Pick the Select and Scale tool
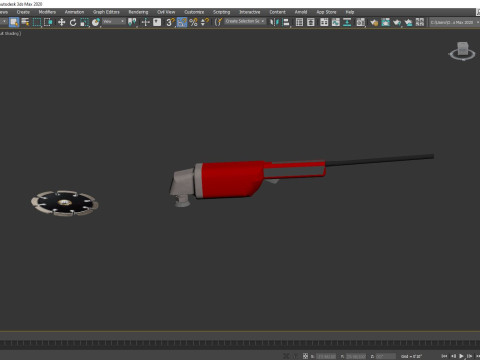This screenshot has height=360, width=480. click(84, 22)
